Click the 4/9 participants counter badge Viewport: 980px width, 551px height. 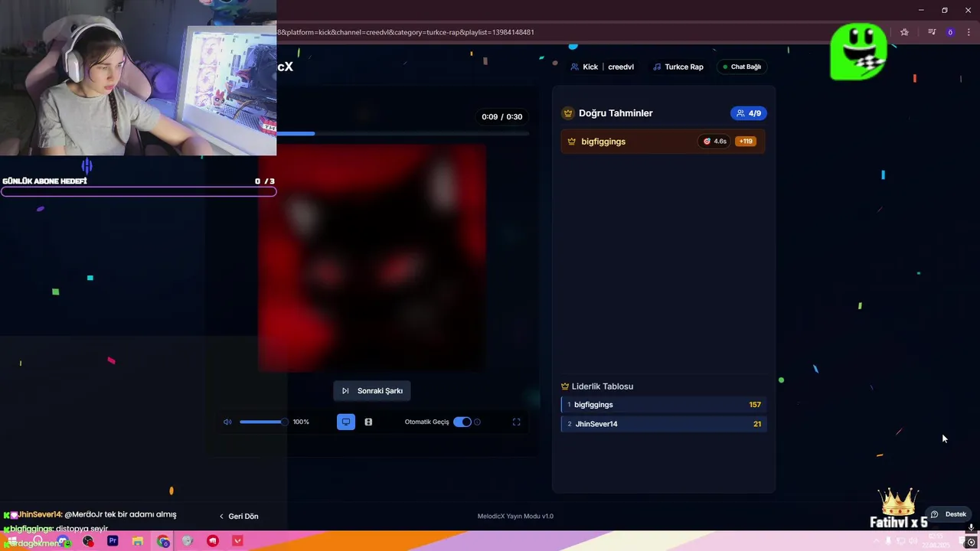[x=749, y=113]
